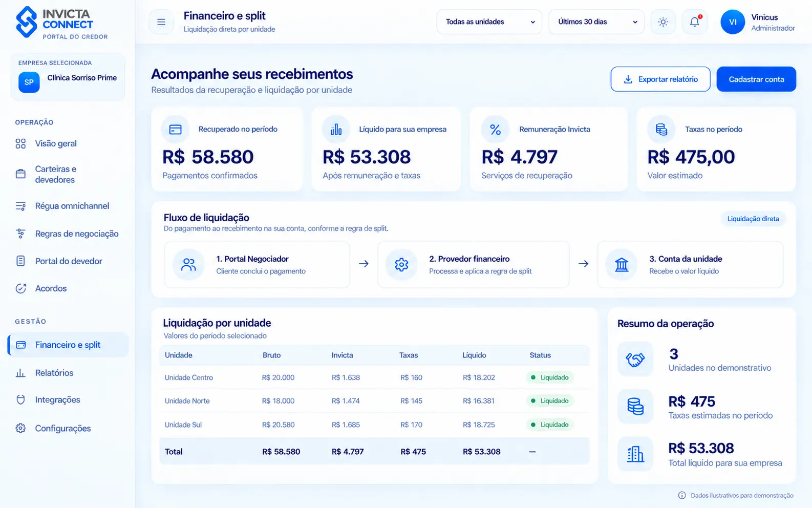Screen dimensions: 812x508
Task: Click the Acordos check-circle icon
Action: pos(20,288)
